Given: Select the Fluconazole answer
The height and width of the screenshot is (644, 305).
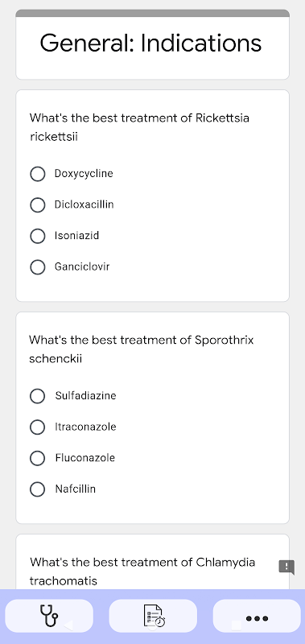Looking at the screenshot, I should tap(37, 458).
